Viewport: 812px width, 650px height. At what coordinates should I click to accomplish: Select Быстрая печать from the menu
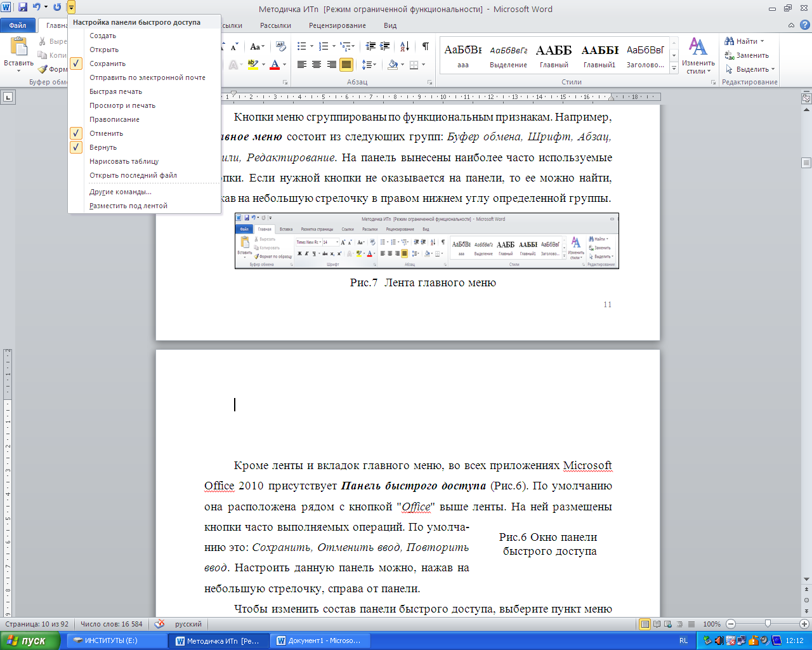pyautogui.click(x=115, y=91)
